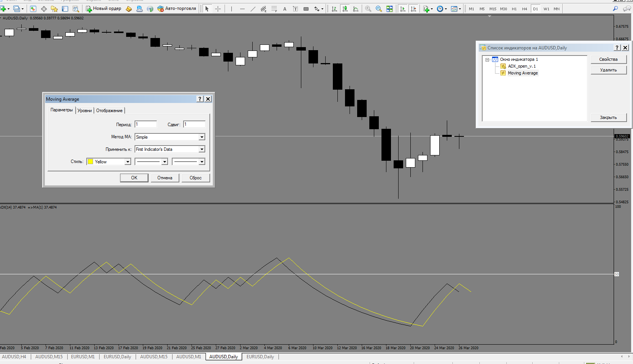Select the text label 'T' tool
The height and width of the screenshot is (364, 633).
pos(295,9)
